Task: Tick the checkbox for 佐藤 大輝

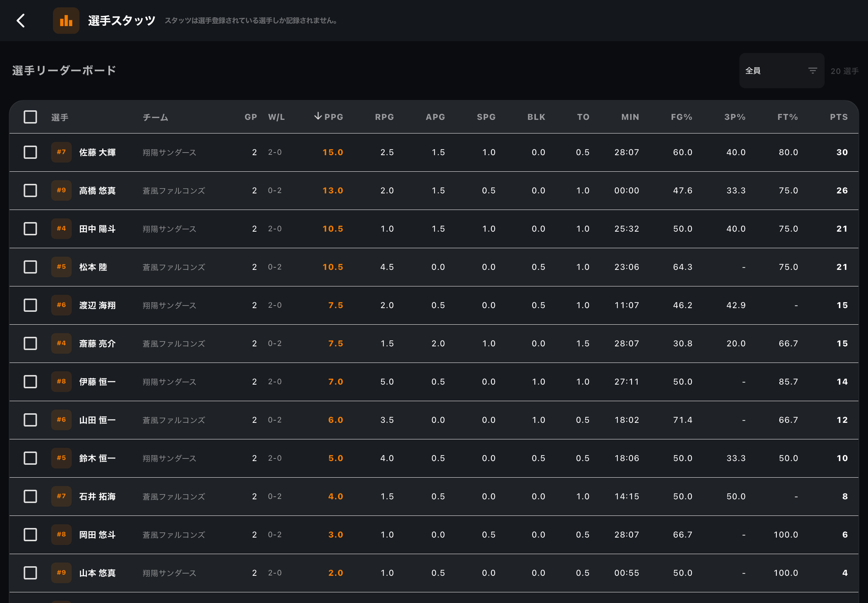Action: click(30, 152)
